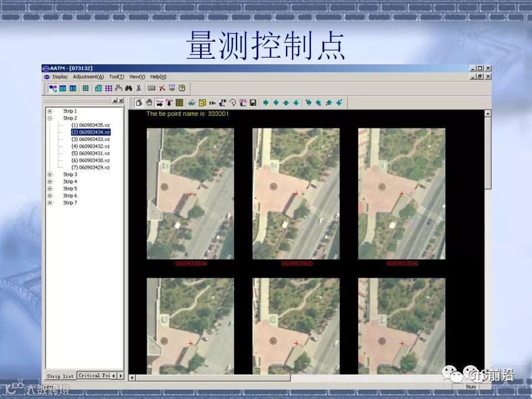Click the Strip down-arrow icon

pyautogui.click(x=169, y=103)
